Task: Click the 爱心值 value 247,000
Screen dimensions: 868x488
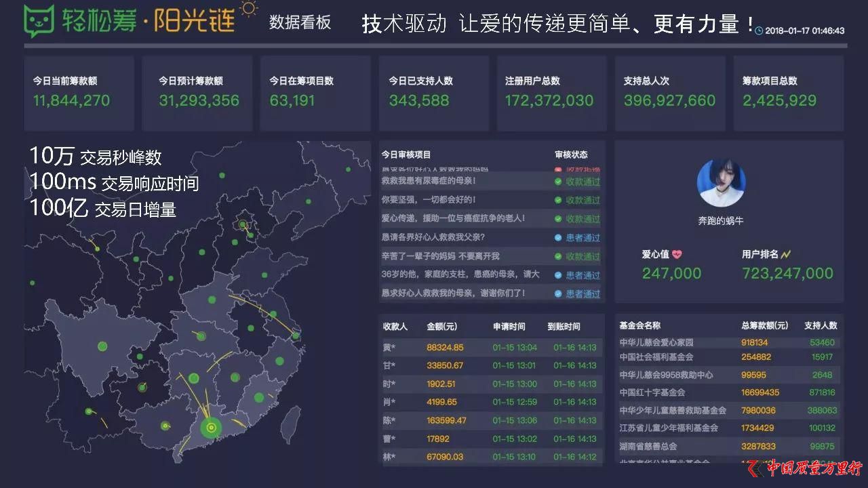Action: (672, 274)
